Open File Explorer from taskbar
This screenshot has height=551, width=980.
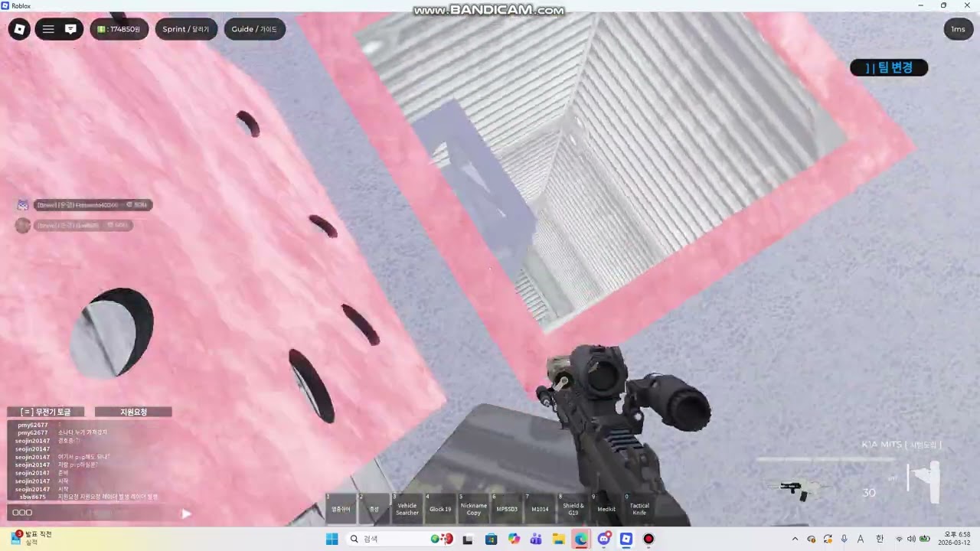click(558, 539)
